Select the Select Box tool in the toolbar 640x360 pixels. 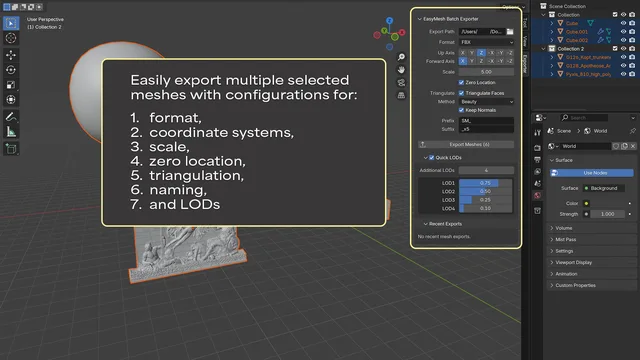[x=11, y=23]
